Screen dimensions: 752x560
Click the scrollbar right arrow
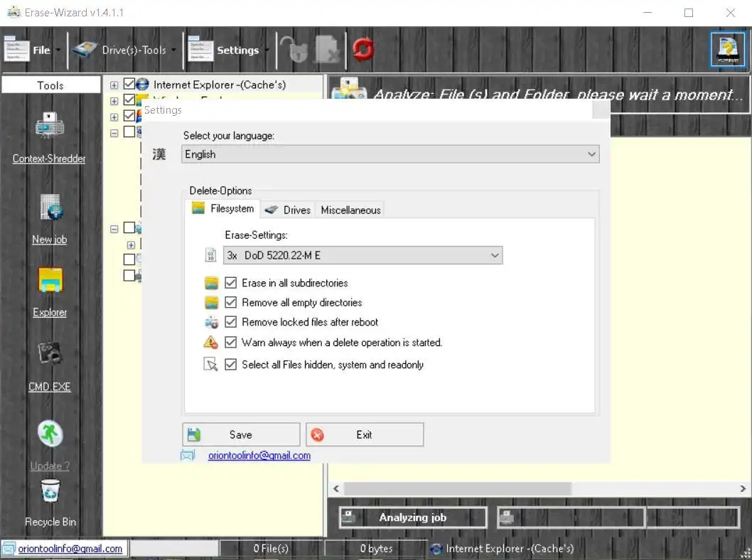click(x=743, y=488)
